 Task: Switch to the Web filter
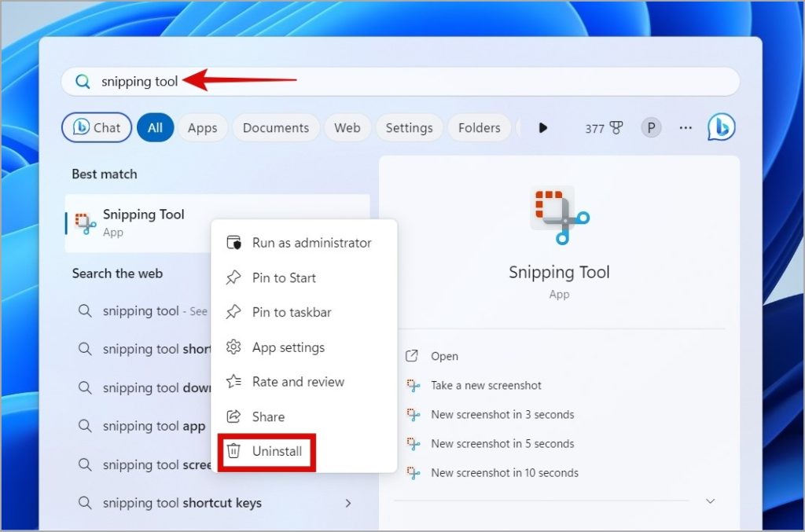pos(347,128)
